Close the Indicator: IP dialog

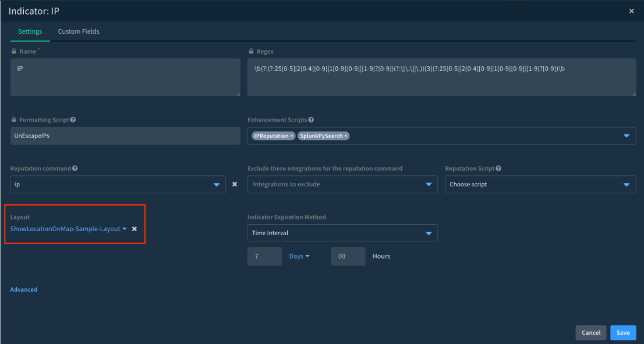(632, 11)
